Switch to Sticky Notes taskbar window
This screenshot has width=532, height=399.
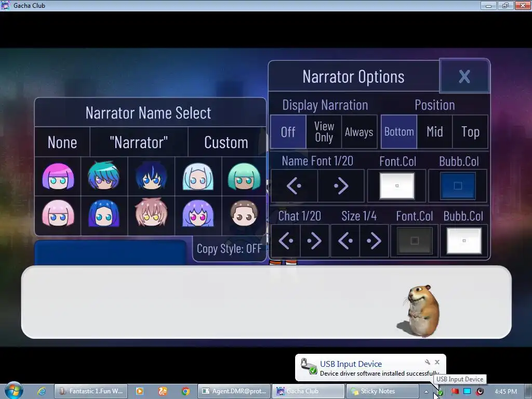click(x=382, y=391)
